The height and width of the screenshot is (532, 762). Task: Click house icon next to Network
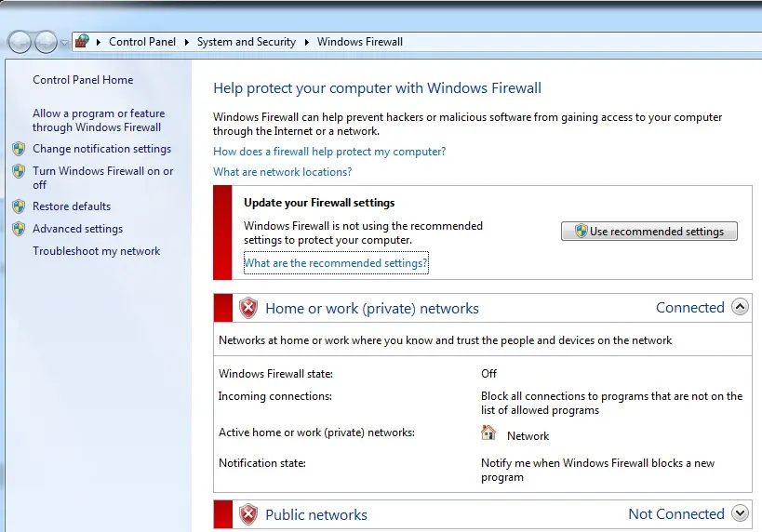[x=488, y=432]
